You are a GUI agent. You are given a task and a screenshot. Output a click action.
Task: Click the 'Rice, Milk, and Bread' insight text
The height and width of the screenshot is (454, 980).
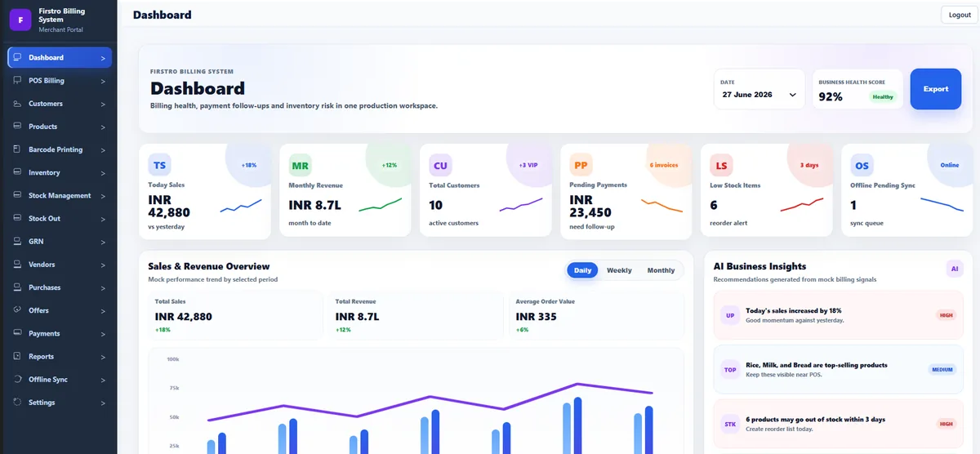coord(817,365)
